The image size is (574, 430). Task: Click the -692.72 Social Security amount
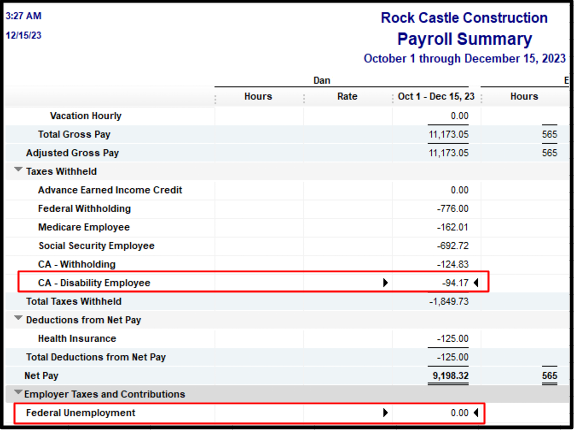pyautogui.click(x=452, y=246)
